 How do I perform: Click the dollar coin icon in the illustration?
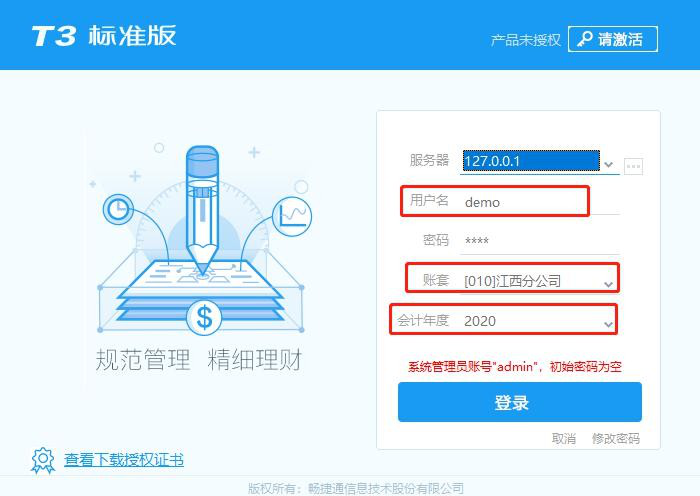coord(204,317)
